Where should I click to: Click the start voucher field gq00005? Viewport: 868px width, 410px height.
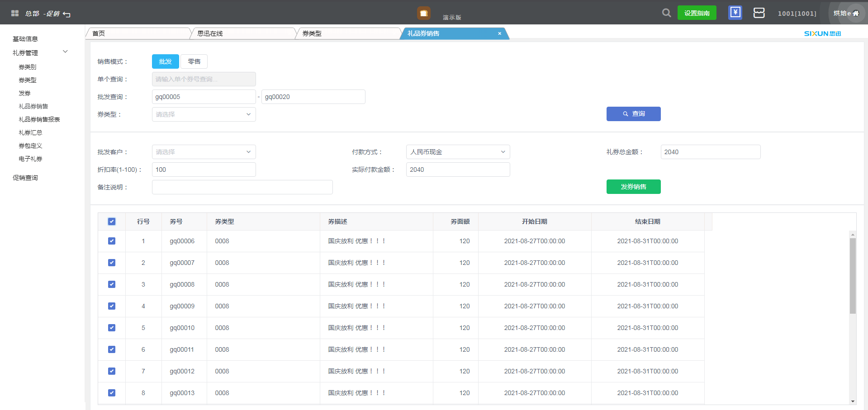204,97
